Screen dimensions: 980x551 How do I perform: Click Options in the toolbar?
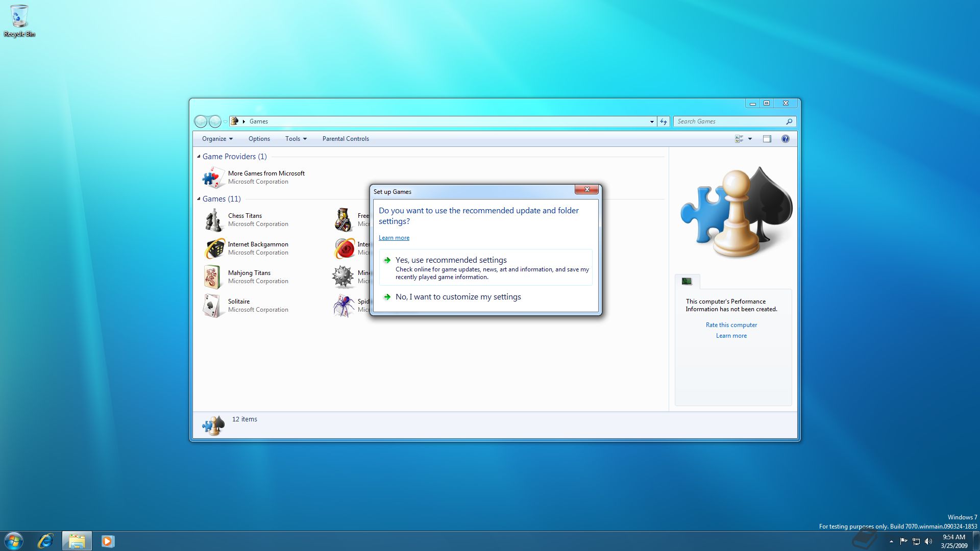click(x=259, y=139)
